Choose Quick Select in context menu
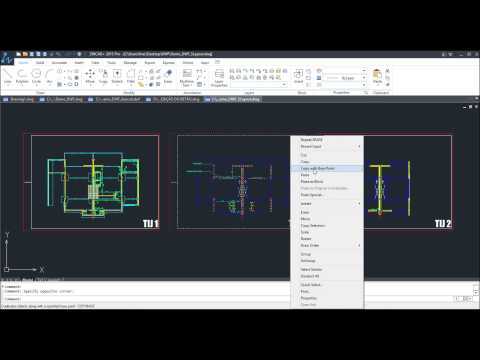 pyautogui.click(x=328, y=285)
